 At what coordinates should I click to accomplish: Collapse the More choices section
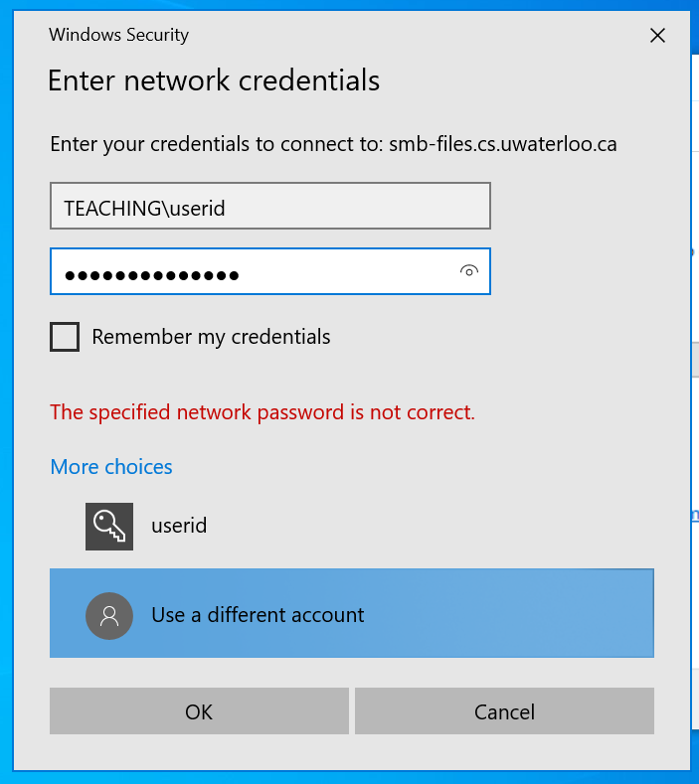pyautogui.click(x=111, y=467)
